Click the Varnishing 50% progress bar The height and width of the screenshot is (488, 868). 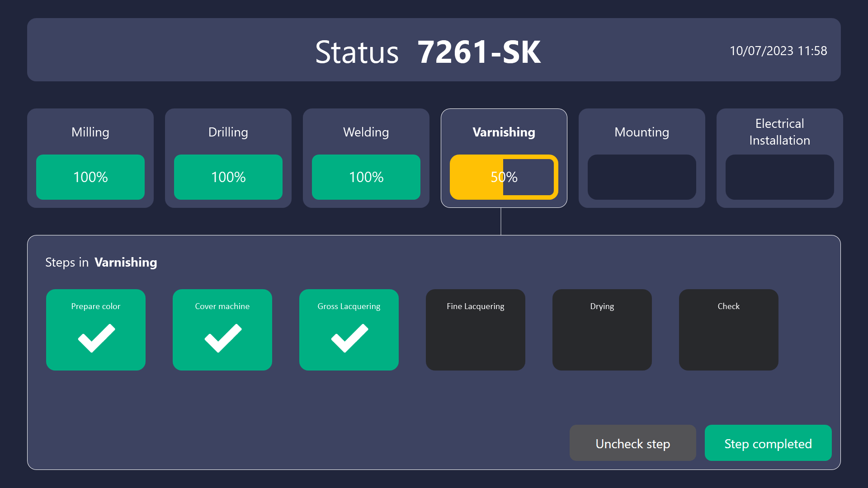(x=504, y=177)
